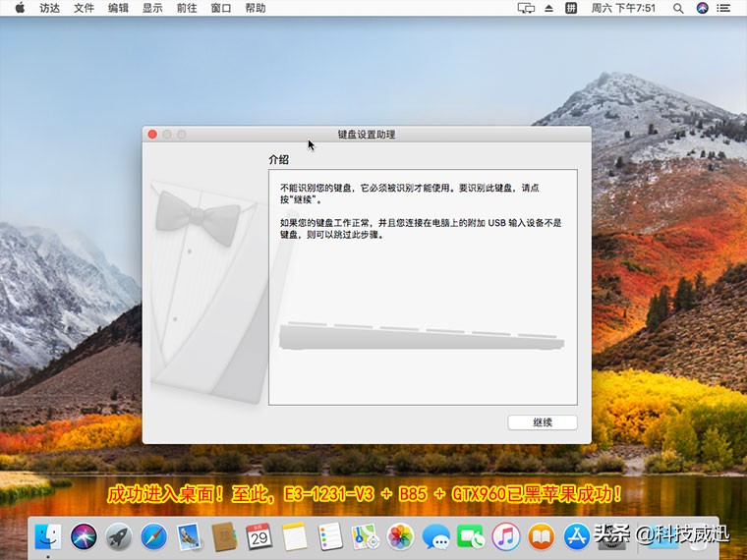Open Messages speech bubble in Dock
The width and height of the screenshot is (747, 560).
coord(435,536)
